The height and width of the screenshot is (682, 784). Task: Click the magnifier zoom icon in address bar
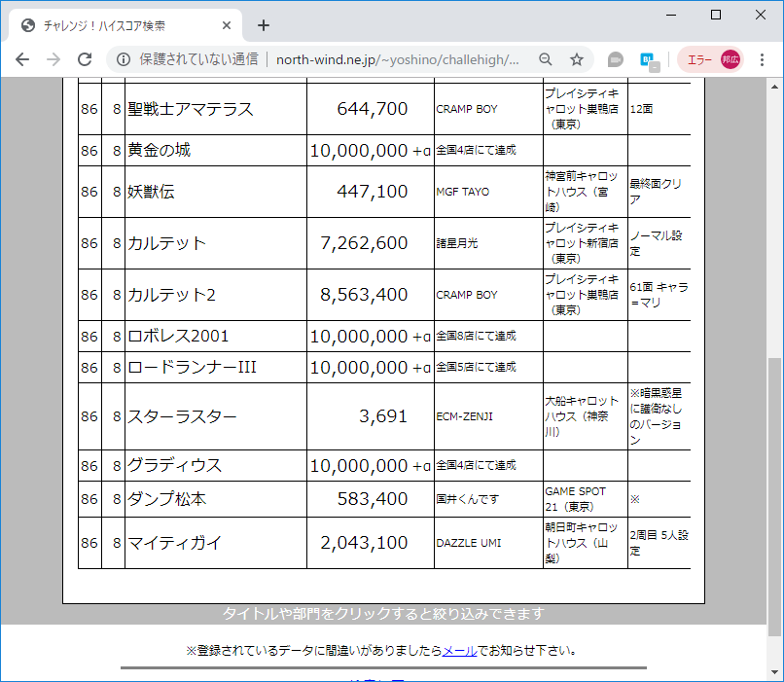click(546, 58)
